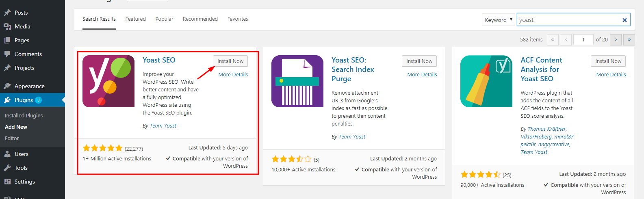Image resolution: width=644 pixels, height=199 pixels.
Task: Click Install Now for Search Index Purge
Action: tap(419, 61)
